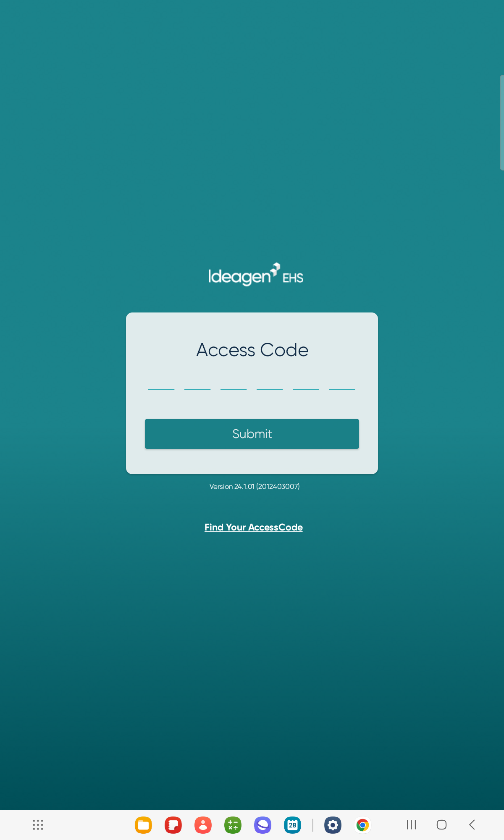Open the Settings gear app

(x=333, y=825)
